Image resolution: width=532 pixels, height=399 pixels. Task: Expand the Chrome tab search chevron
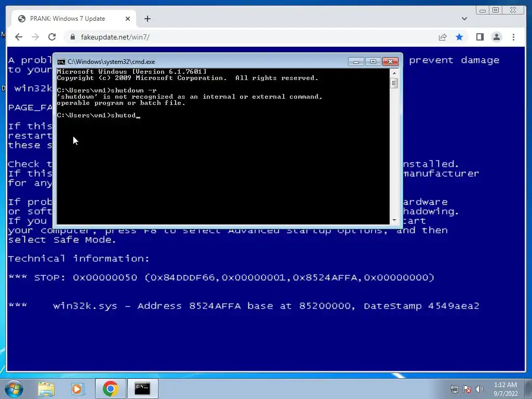click(464, 19)
